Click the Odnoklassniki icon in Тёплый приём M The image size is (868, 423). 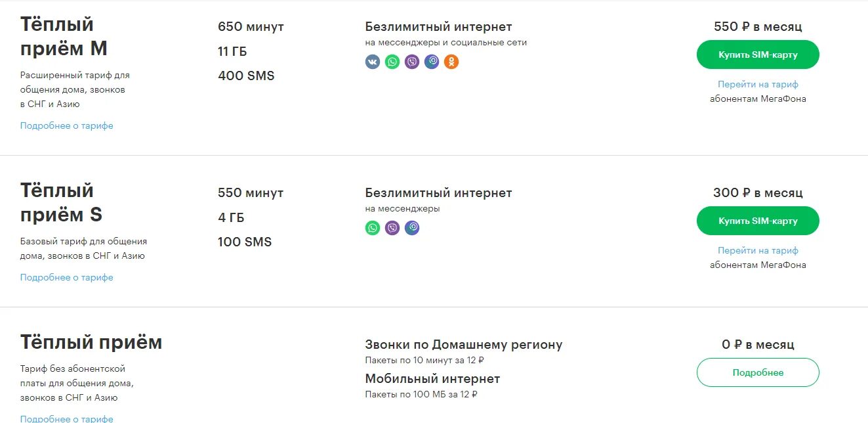pos(451,62)
